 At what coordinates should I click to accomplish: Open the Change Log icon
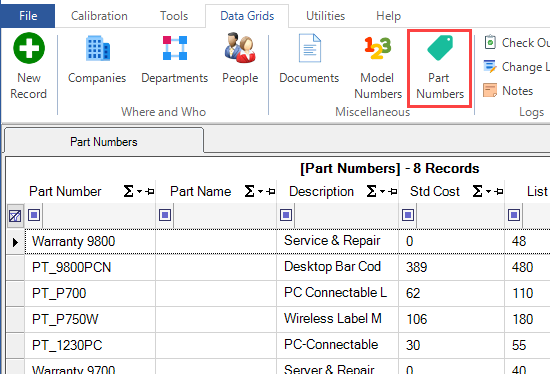coord(490,66)
